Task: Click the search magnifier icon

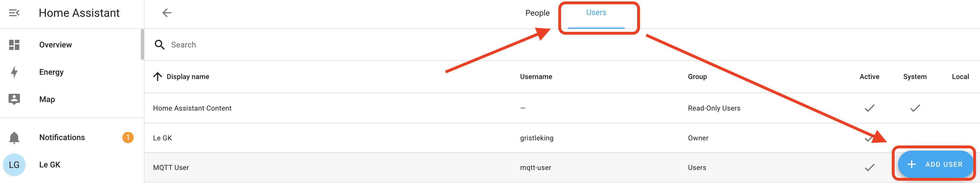Action: click(159, 45)
